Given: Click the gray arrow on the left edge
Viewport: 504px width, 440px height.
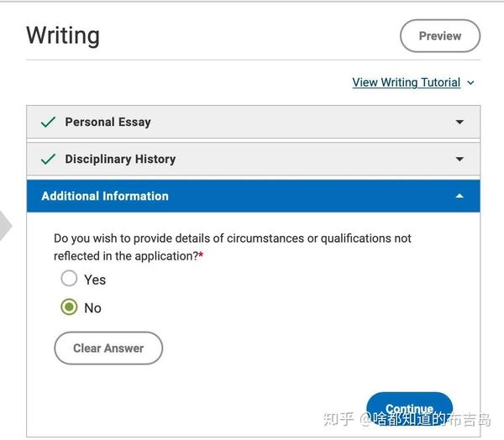Looking at the screenshot, I should tap(5, 225).
